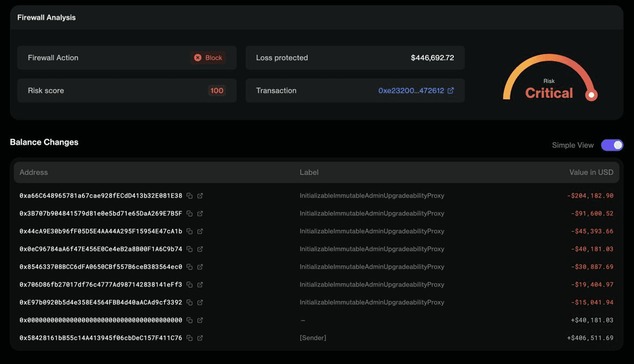Copy address 0x3B707b904841579d81e0e5bd71e65DaA269E7B5F
This screenshot has height=364, width=634.
(190, 213)
